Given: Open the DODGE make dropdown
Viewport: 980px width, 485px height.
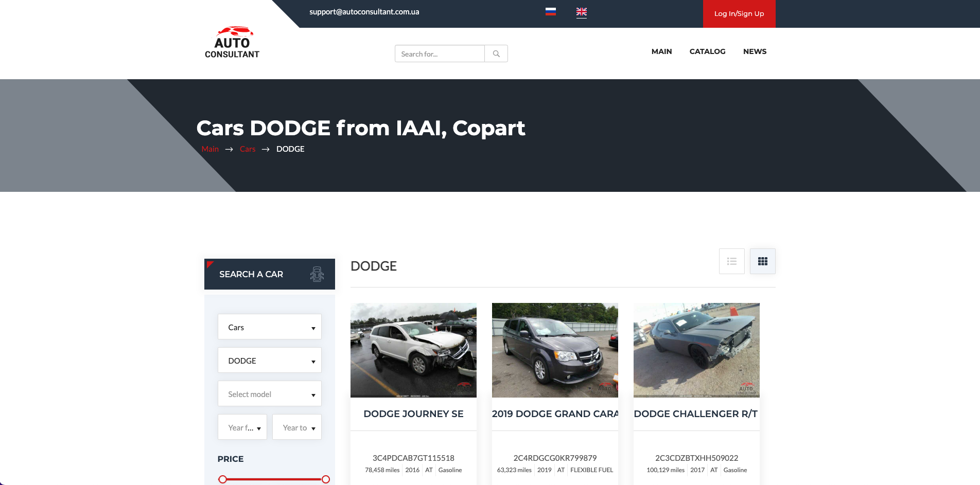Looking at the screenshot, I should (269, 360).
